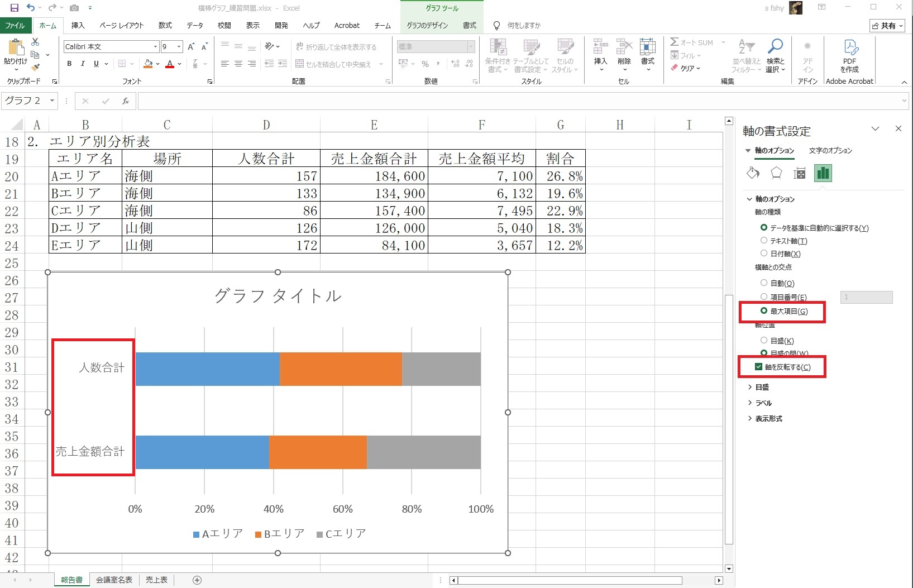This screenshot has height=588, width=913.
Task: Click the Paste clipboard icon
Action: pyautogui.click(x=15, y=48)
